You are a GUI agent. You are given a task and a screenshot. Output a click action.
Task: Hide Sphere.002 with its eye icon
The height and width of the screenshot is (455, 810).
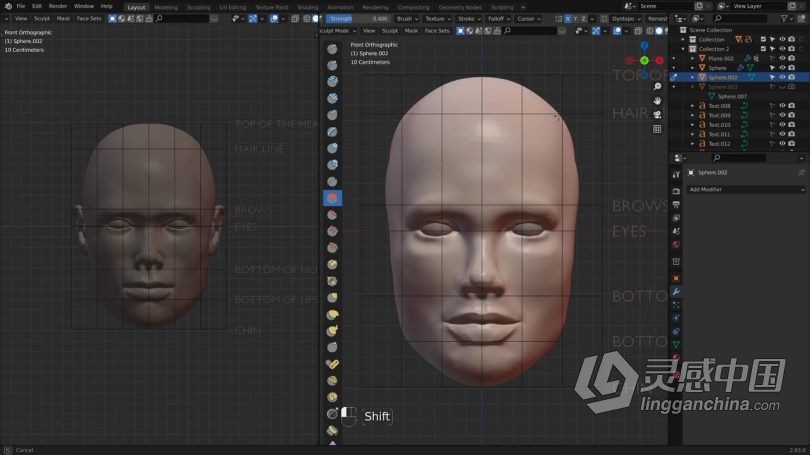point(782,77)
